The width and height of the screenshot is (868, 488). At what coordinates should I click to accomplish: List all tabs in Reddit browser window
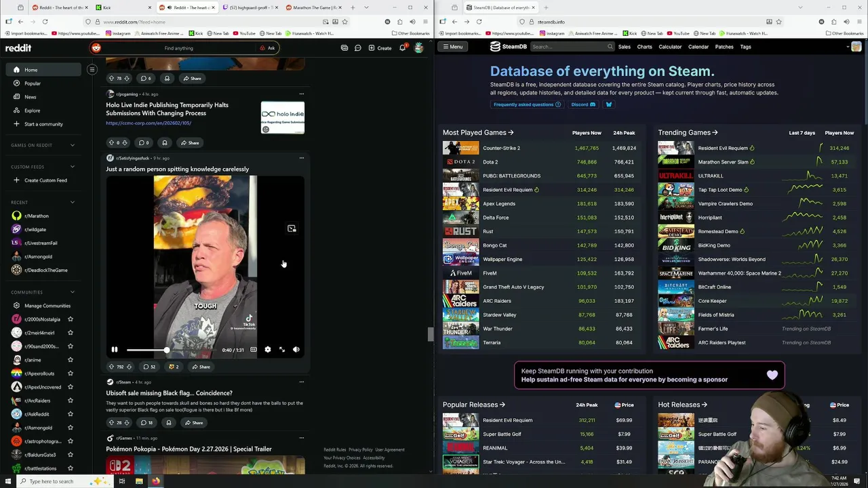pos(366,7)
